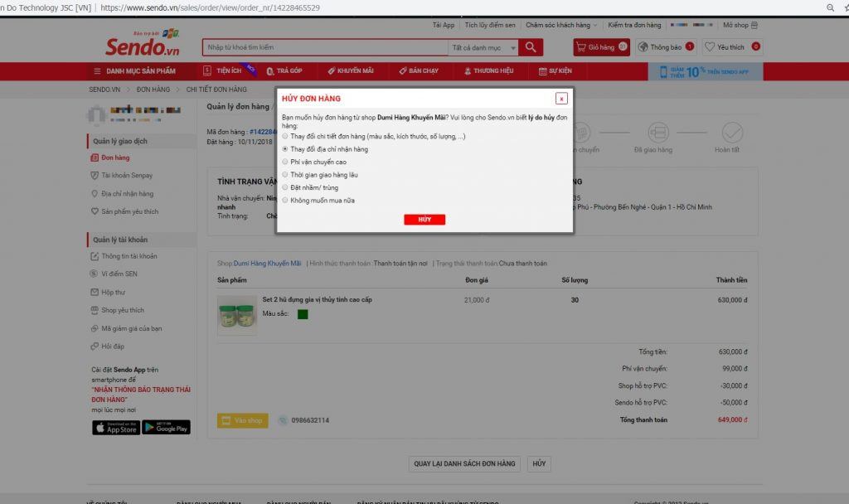The height and width of the screenshot is (504, 849).
Task: Click the red search magnifier button
Action: tap(532, 47)
